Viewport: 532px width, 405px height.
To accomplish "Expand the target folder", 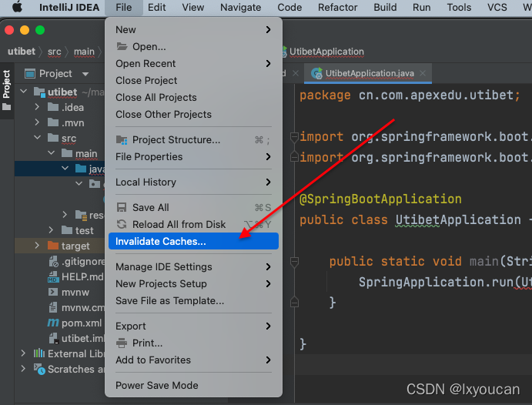I will tap(37, 246).
